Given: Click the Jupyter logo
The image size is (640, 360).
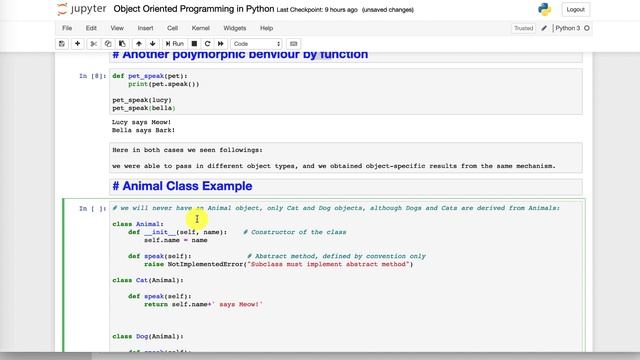Looking at the screenshot, I should click(82, 9).
